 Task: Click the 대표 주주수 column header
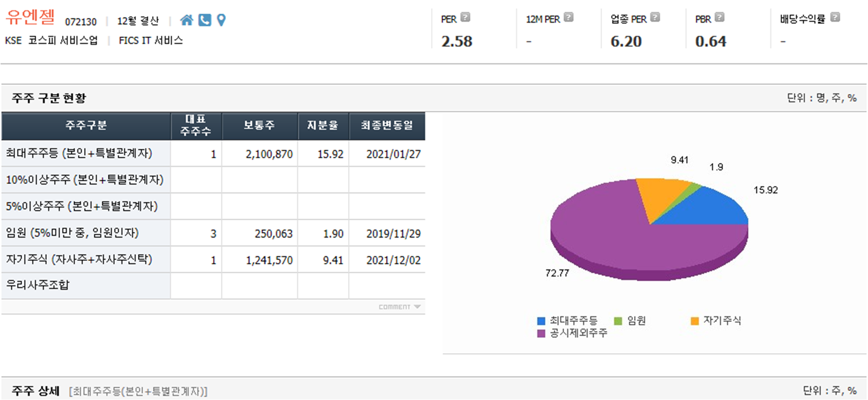tap(196, 126)
